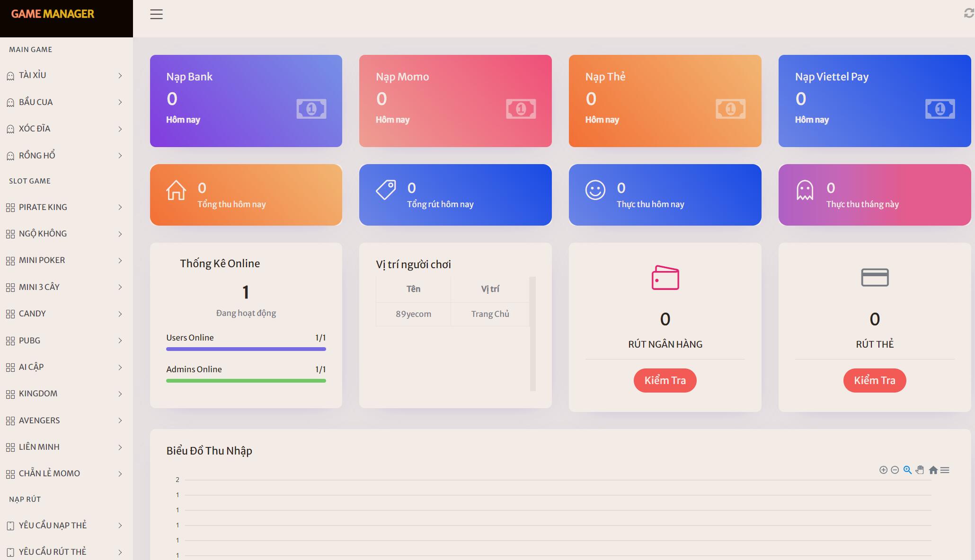Expand the TÀI XỈU chevron
The height and width of the screenshot is (560, 975).
[120, 76]
